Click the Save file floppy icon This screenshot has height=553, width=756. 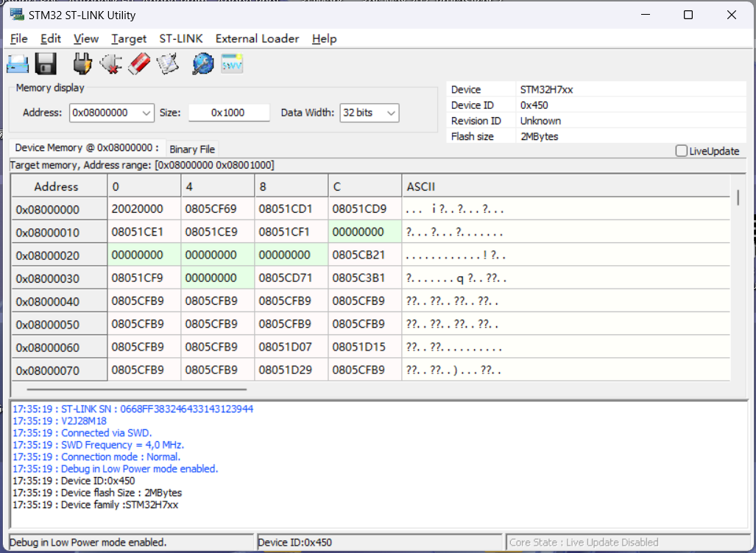pyautogui.click(x=46, y=63)
